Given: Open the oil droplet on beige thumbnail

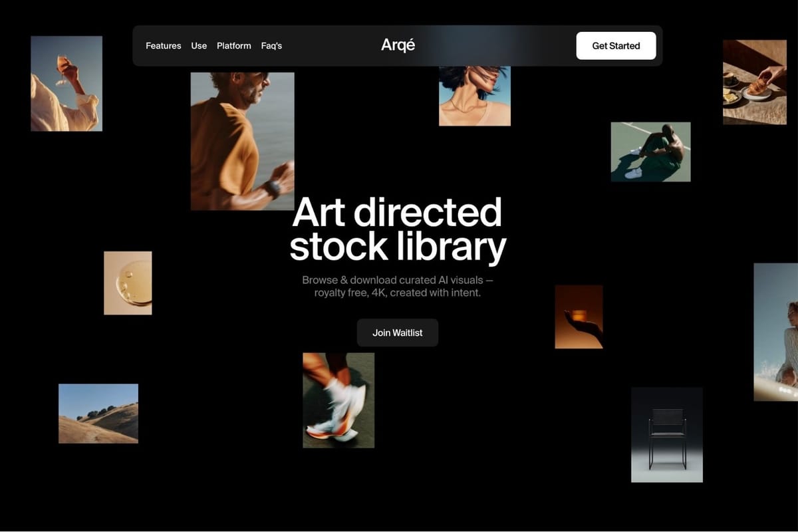Looking at the screenshot, I should click(128, 283).
